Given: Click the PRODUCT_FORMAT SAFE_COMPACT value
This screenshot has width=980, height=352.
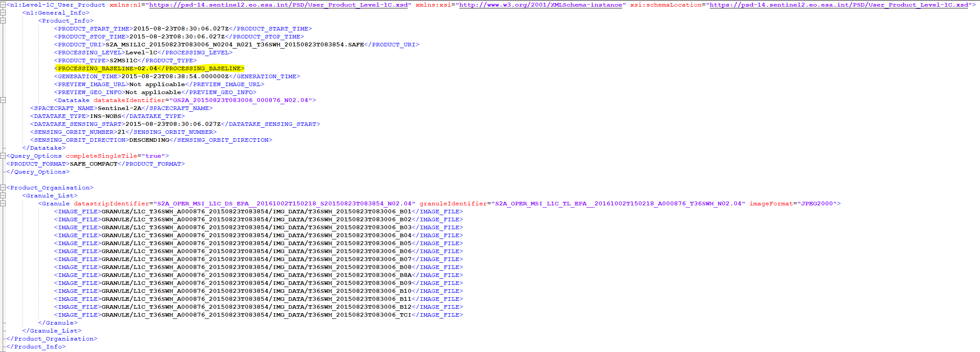Looking at the screenshot, I should tap(94, 164).
